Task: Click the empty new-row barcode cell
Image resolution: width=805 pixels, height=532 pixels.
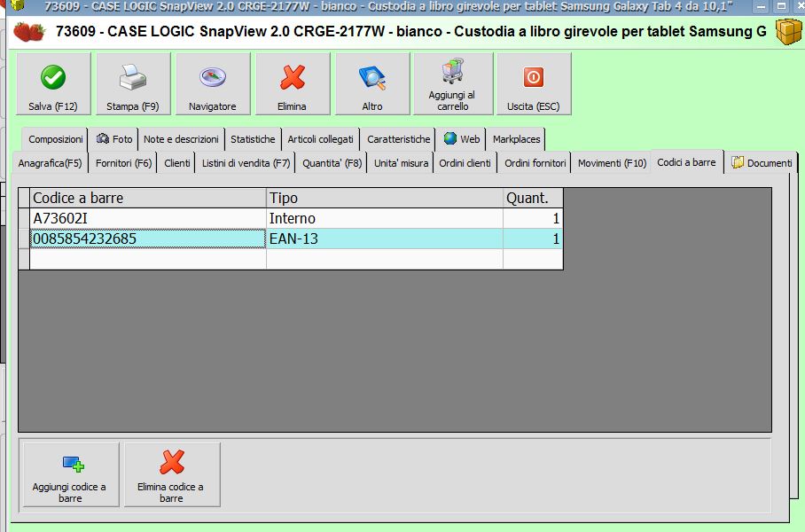Action: pos(148,259)
